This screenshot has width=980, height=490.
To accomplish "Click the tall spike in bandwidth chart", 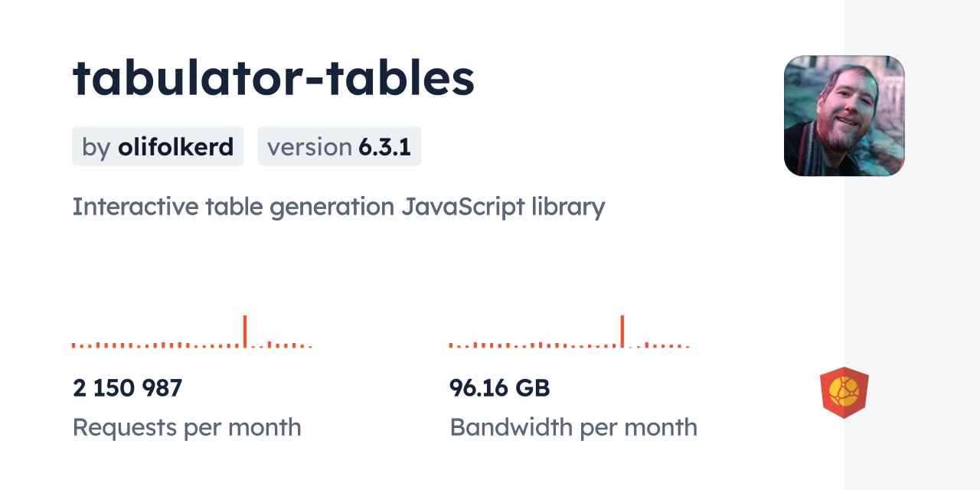I will point(622,331).
